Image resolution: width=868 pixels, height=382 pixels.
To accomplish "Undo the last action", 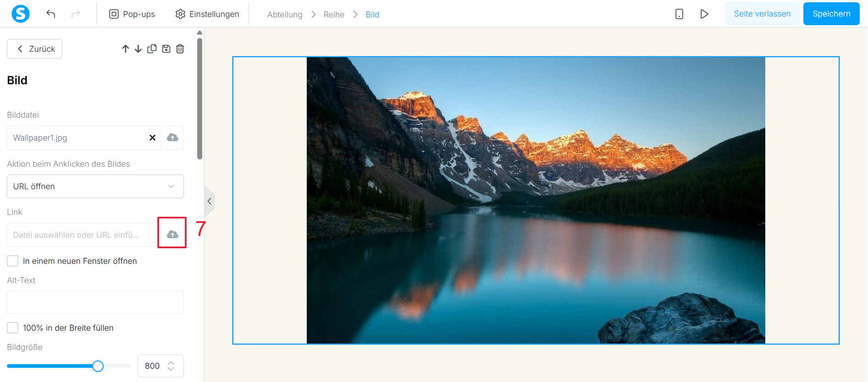I will [51, 14].
